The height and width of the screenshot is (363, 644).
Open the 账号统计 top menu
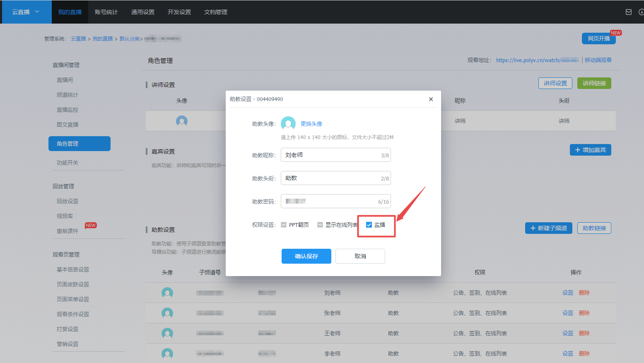point(106,12)
